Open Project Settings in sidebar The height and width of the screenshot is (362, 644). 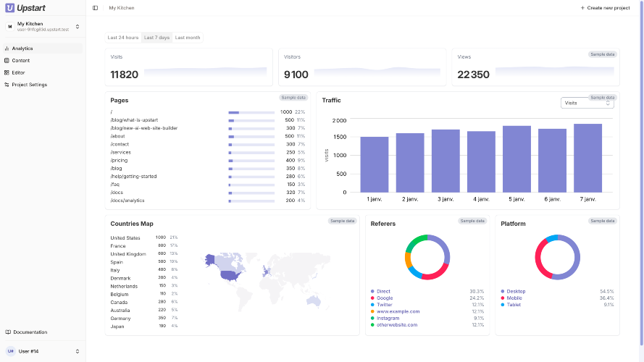tap(43, 85)
